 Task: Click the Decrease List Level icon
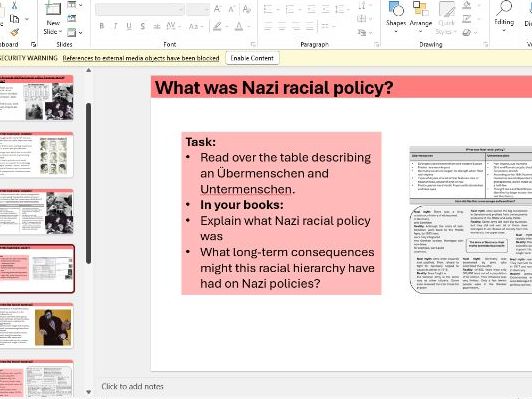tap(311, 9)
